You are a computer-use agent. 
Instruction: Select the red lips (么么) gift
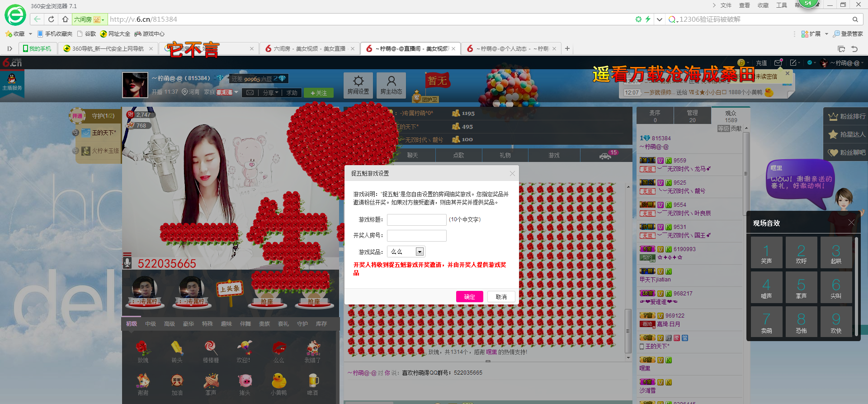click(x=278, y=352)
